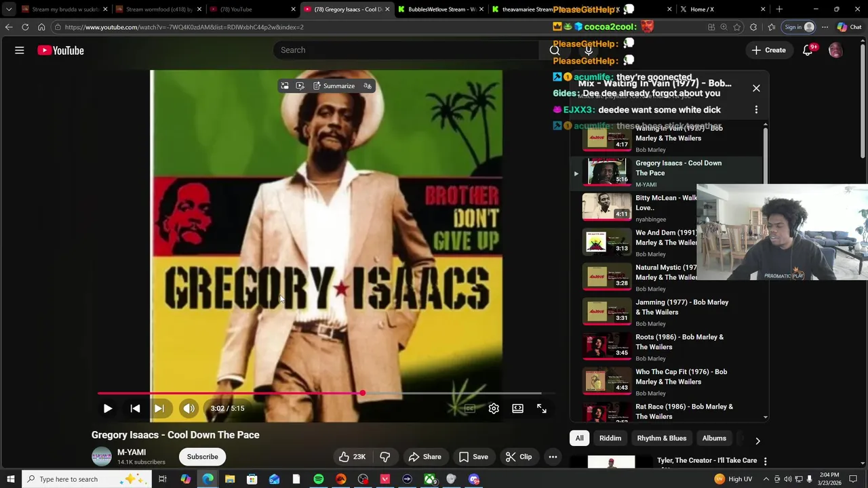Open browser tab search dropdown
868x488 pixels.
coord(9,9)
